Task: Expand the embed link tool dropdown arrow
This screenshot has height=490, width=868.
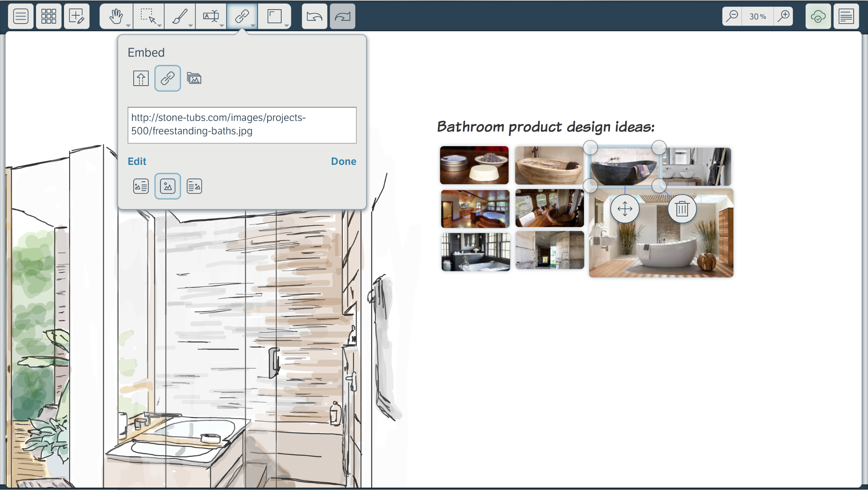Action: pyautogui.click(x=253, y=26)
